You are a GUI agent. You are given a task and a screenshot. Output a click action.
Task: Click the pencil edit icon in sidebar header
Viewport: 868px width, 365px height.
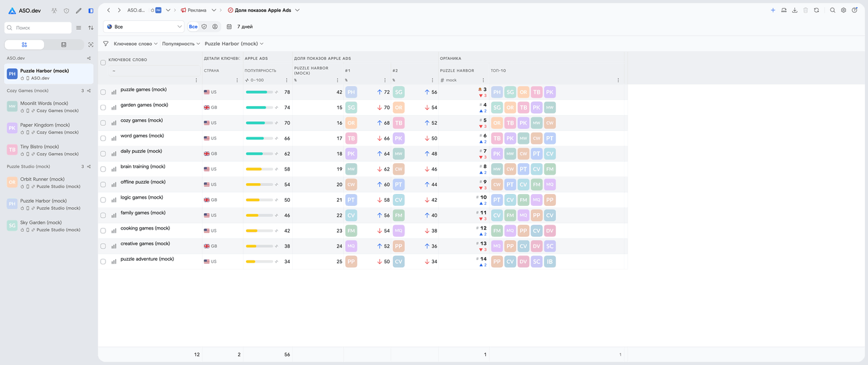click(x=78, y=11)
